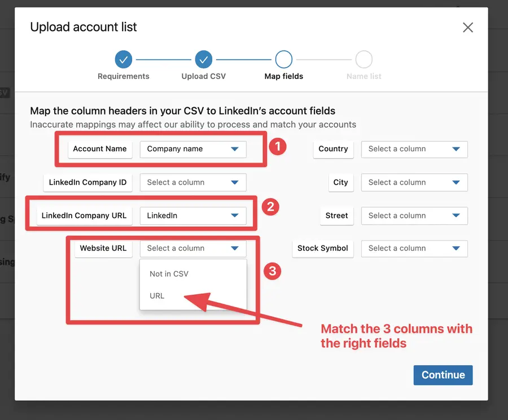Open the Website URL column selector
The image size is (508, 420).
coord(193,248)
